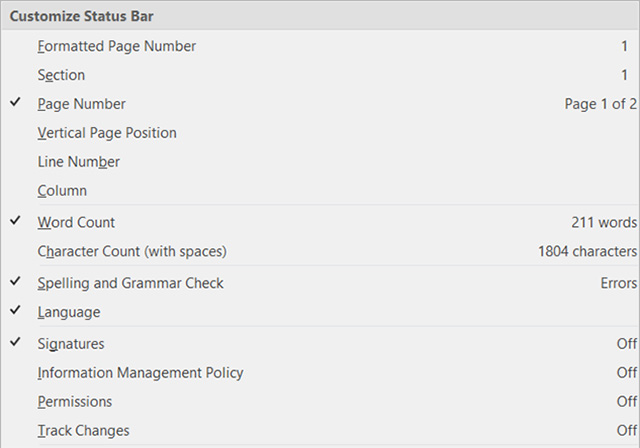
Task: Uncheck the Word Count checkmark
Action: pos(16,222)
